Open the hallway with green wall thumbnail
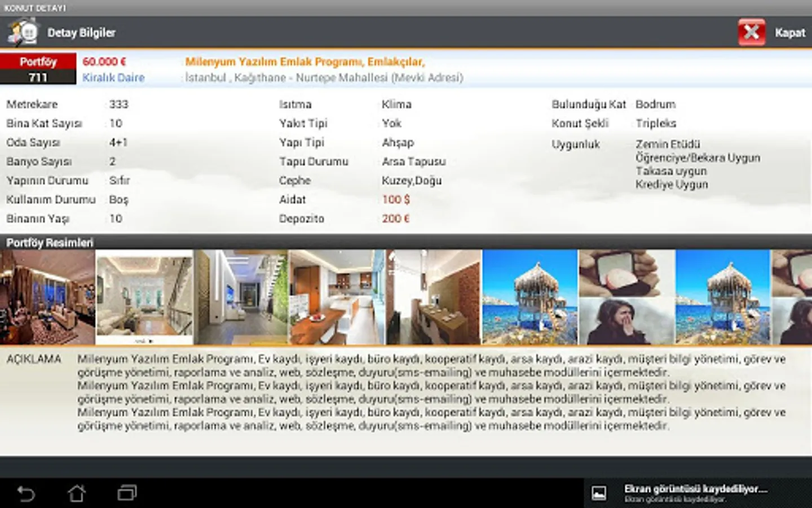This screenshot has height=508, width=812. (241, 297)
